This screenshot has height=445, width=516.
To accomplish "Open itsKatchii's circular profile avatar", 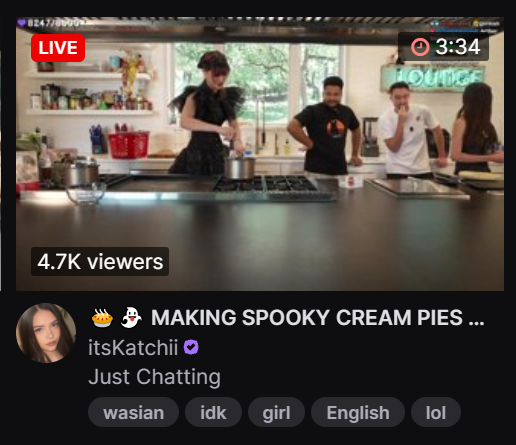I will point(46,333).
